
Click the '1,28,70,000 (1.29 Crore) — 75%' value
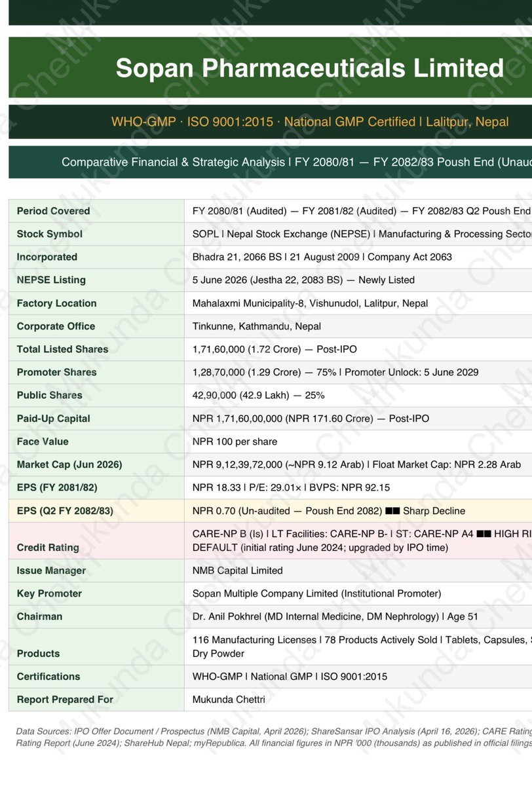click(335, 372)
